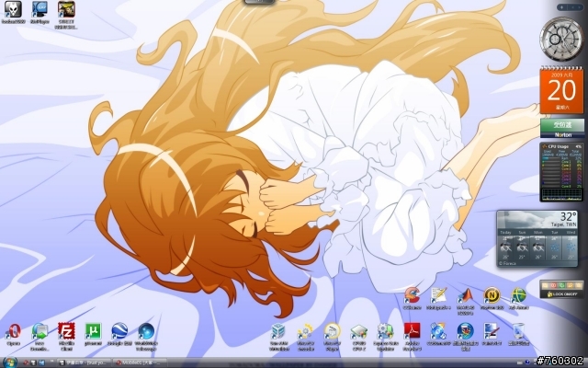This screenshot has height=368, width=588.
Task: Open the Norton 360 shortcut
Action: tap(492, 296)
